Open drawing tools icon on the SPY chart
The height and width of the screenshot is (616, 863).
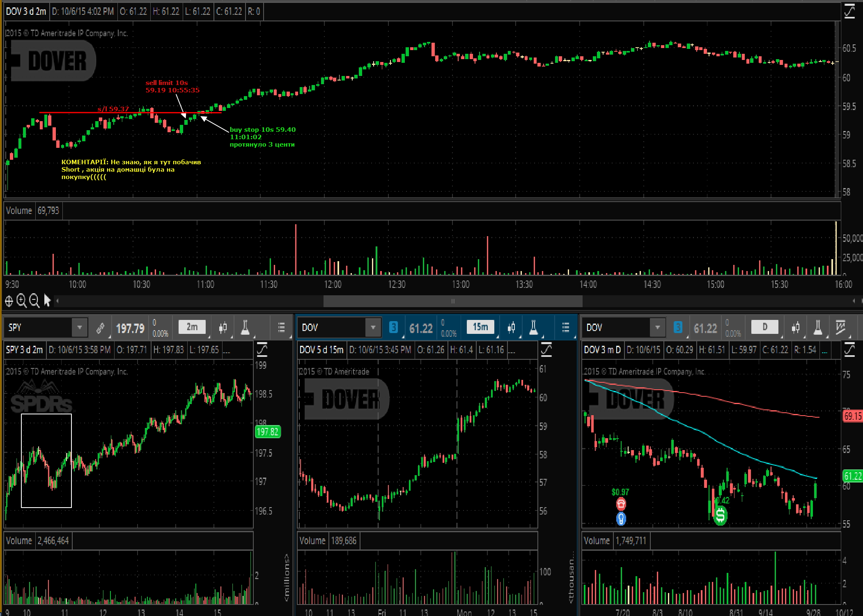(262, 349)
